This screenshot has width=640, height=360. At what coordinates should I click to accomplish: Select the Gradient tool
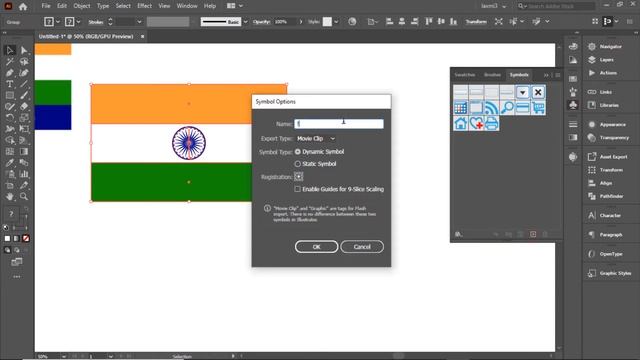click(24, 151)
